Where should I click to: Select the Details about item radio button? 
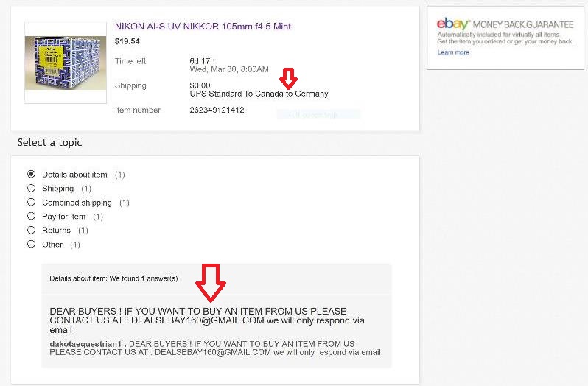[x=32, y=175]
